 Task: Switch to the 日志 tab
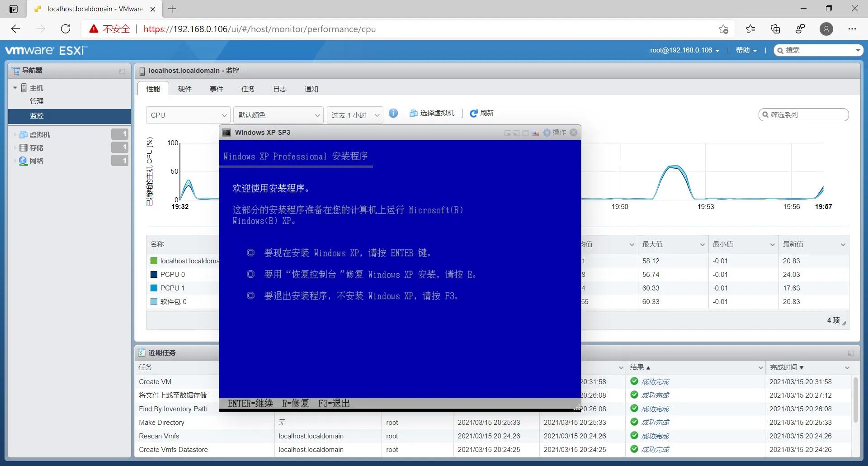coord(280,89)
